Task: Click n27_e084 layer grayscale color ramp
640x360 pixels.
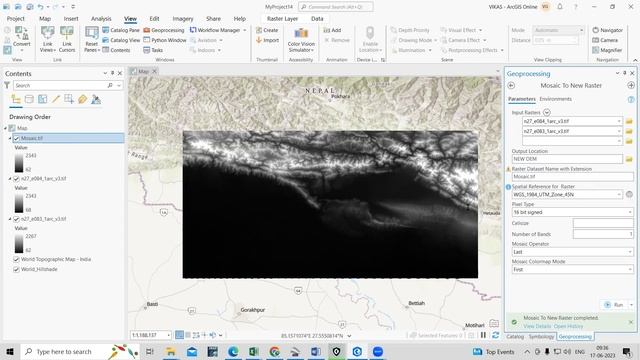Action: point(19,203)
